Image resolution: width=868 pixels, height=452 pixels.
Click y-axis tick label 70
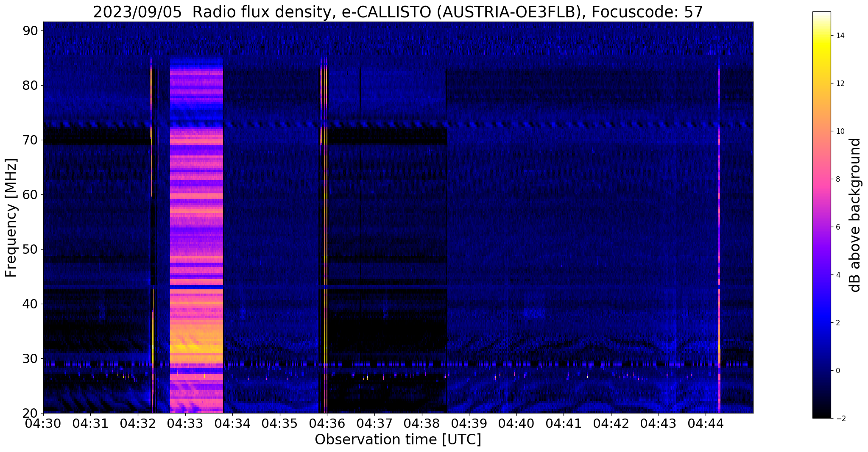click(x=30, y=140)
